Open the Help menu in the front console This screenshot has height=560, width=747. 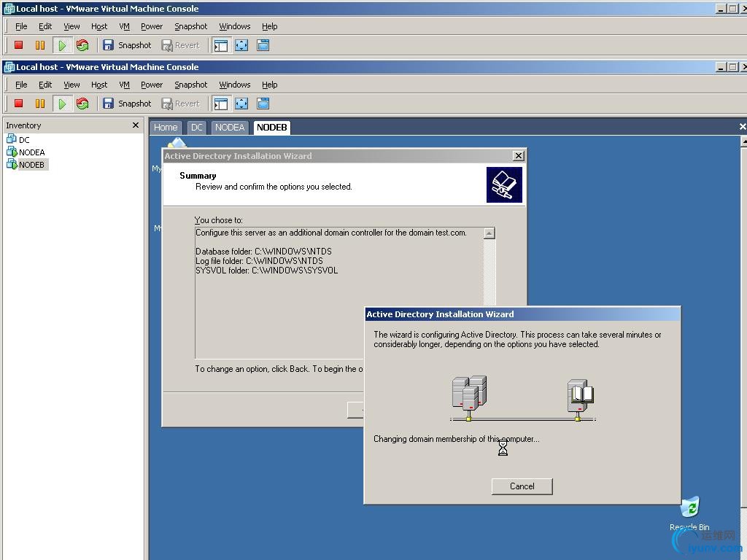pos(269,85)
